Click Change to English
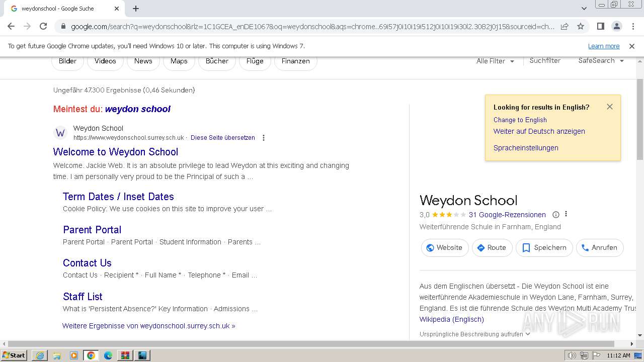644x362 pixels. pos(520,120)
